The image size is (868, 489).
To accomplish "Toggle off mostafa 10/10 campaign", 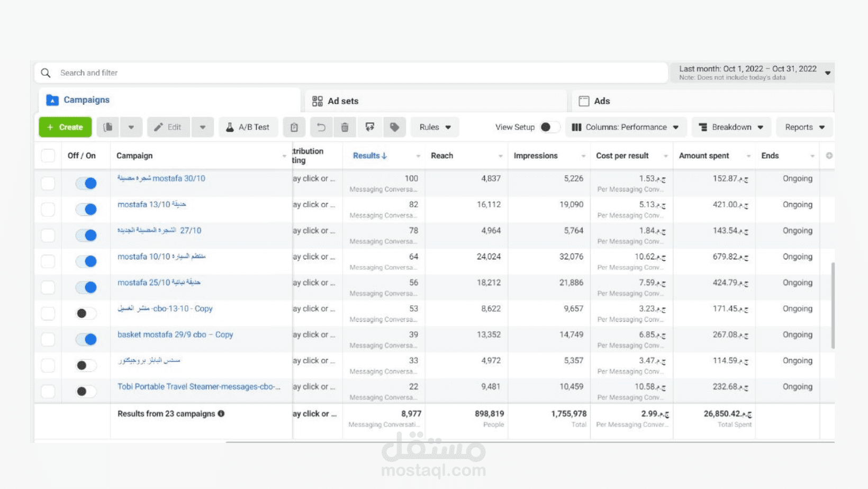I will 86,261.
